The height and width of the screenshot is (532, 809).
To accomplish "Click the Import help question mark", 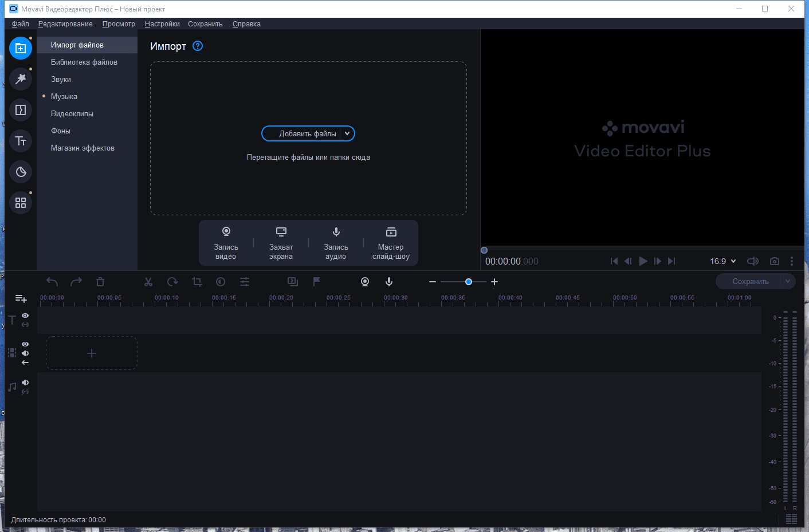I will pyautogui.click(x=198, y=46).
